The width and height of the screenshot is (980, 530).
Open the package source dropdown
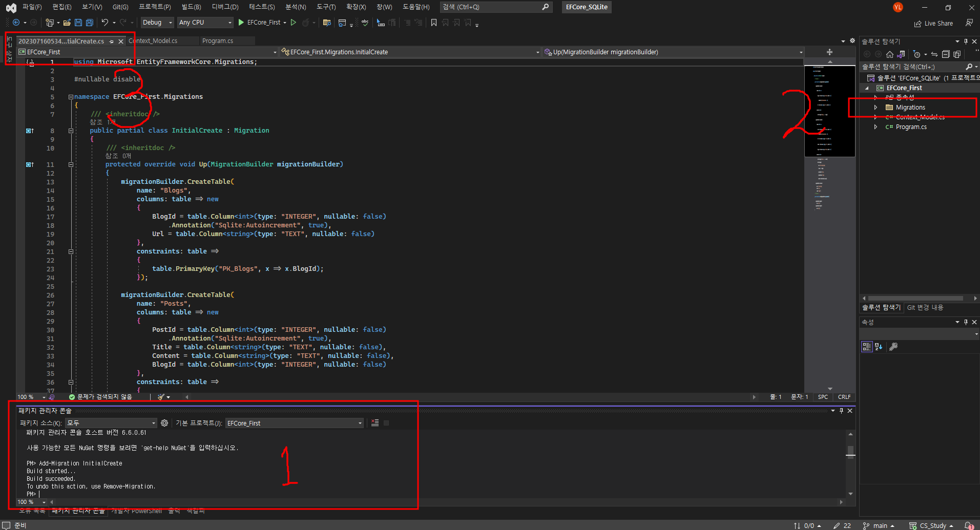111,423
